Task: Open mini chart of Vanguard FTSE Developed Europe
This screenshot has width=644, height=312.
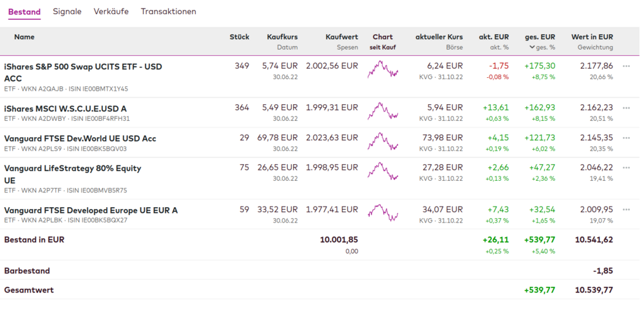Action: pos(383,213)
